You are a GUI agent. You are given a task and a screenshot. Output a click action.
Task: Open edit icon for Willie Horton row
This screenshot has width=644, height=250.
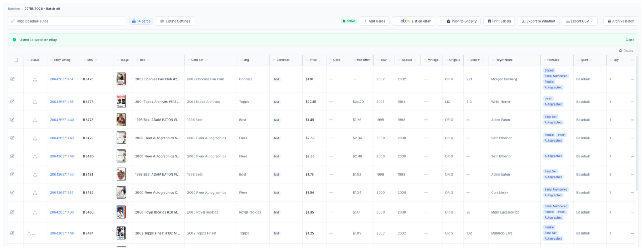tap(13, 102)
